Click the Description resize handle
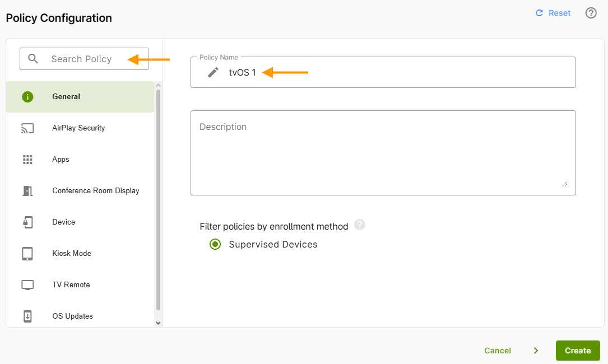608x364 pixels. [x=565, y=184]
